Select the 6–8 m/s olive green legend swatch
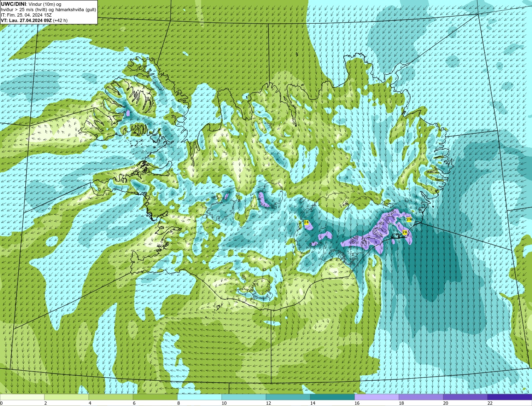Image resolution: width=532 pixels, height=406 pixels. pos(155,397)
